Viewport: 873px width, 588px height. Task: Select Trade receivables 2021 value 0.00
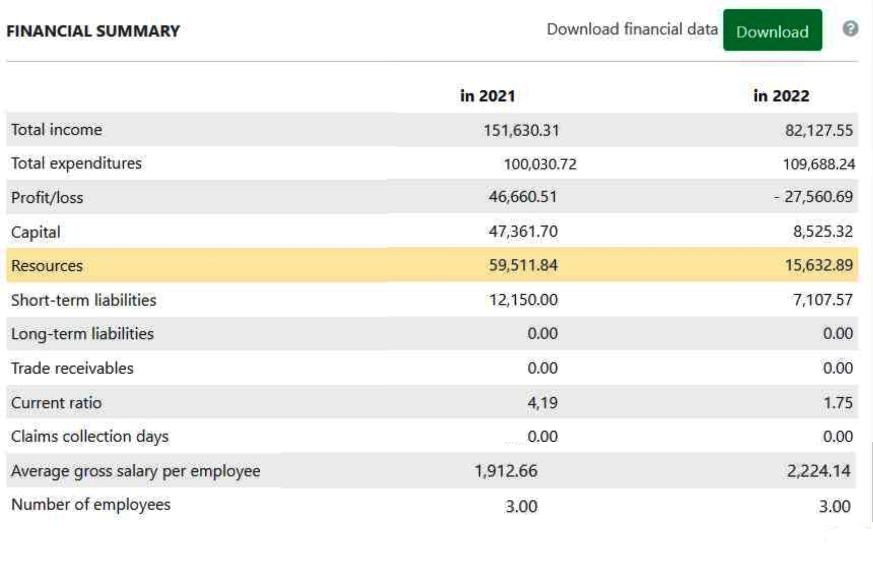(543, 368)
